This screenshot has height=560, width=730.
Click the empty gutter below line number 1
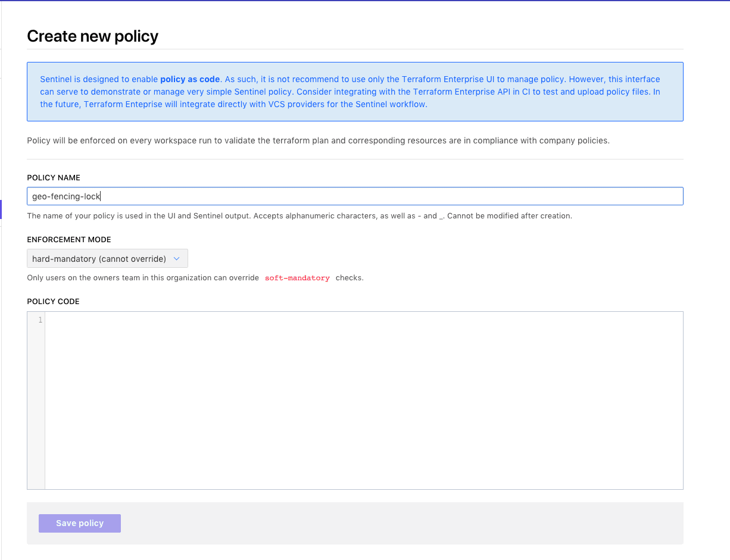[36, 405]
